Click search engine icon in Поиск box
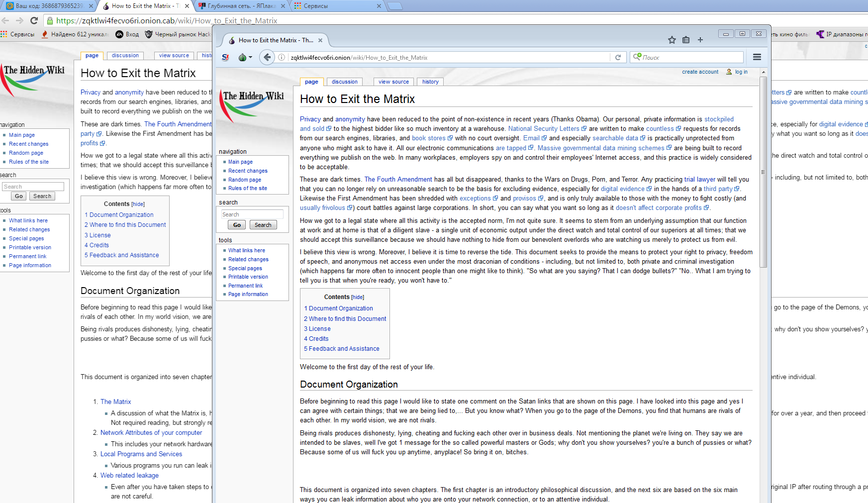This screenshot has width=868, height=503. tap(637, 57)
